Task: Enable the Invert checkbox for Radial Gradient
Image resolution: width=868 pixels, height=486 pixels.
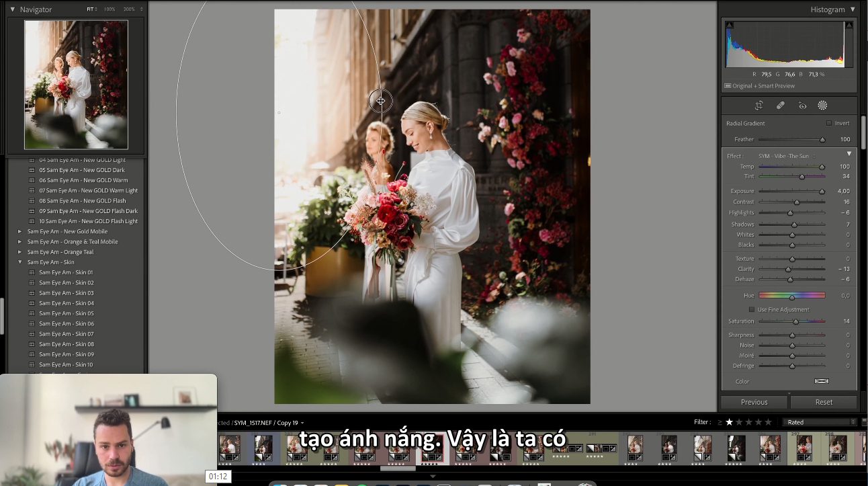Action: (x=829, y=124)
